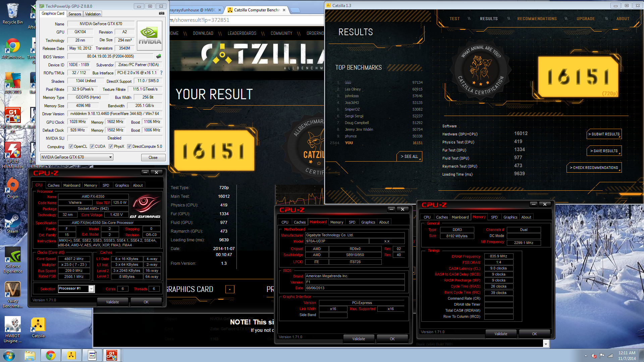Click SAVE RESULTS button in Catzilla
Screen dimensions: 644x362
pos(604,151)
